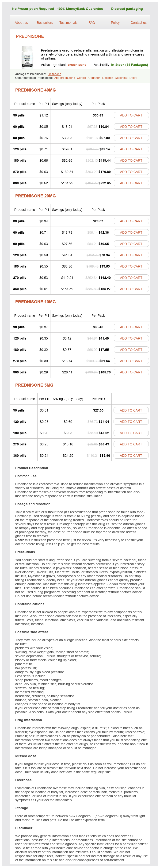Screen dimensions: 160x868
Task: Add 270 pills of Prednisone 10mg to cart
Action: tap(131, 361)
